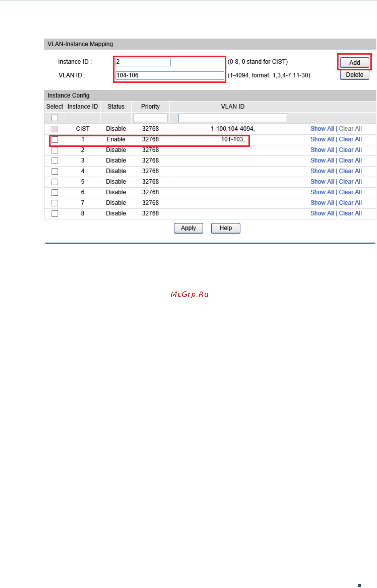Click the Apply button

coord(188,228)
